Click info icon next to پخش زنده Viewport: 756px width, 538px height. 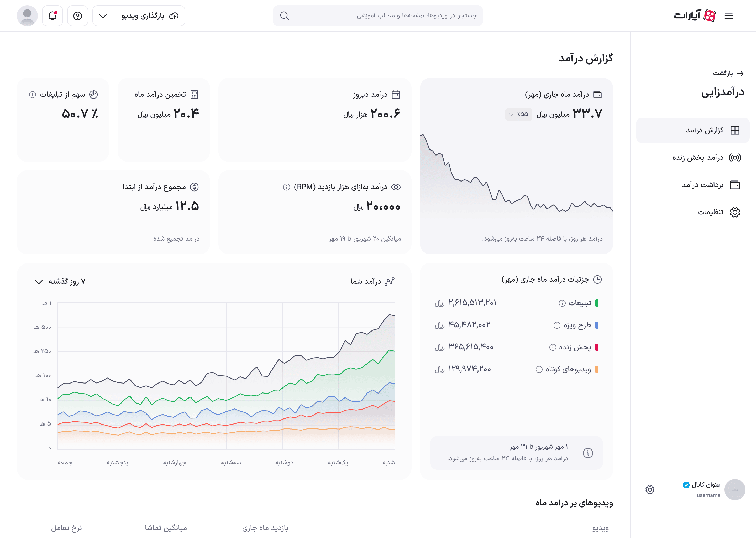(553, 347)
